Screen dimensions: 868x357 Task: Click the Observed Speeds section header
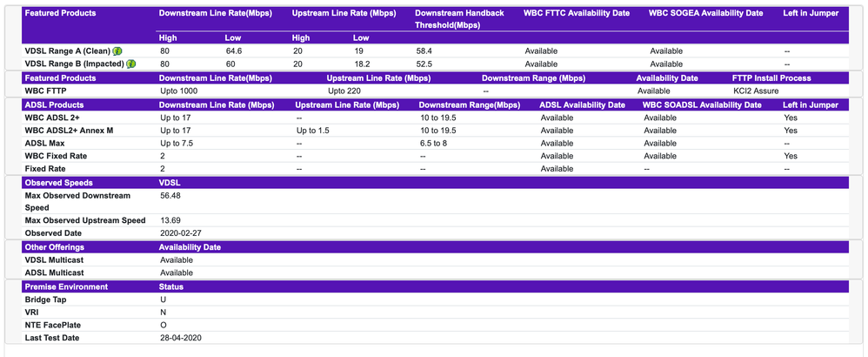(58, 182)
